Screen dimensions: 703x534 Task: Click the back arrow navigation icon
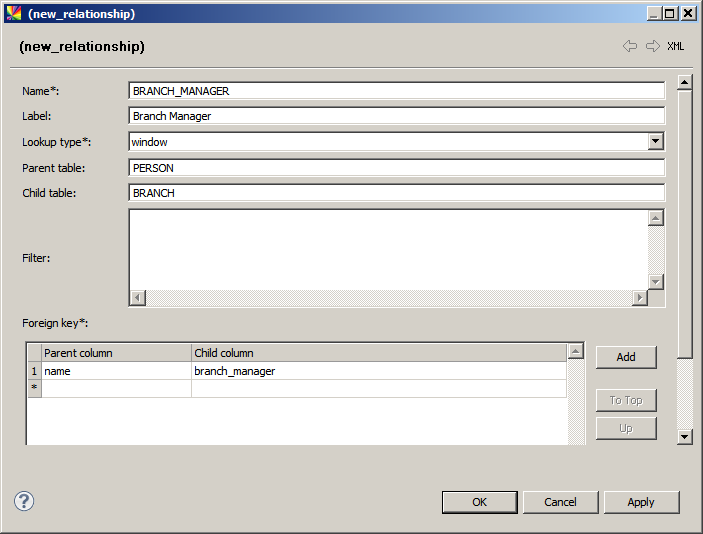coord(629,46)
